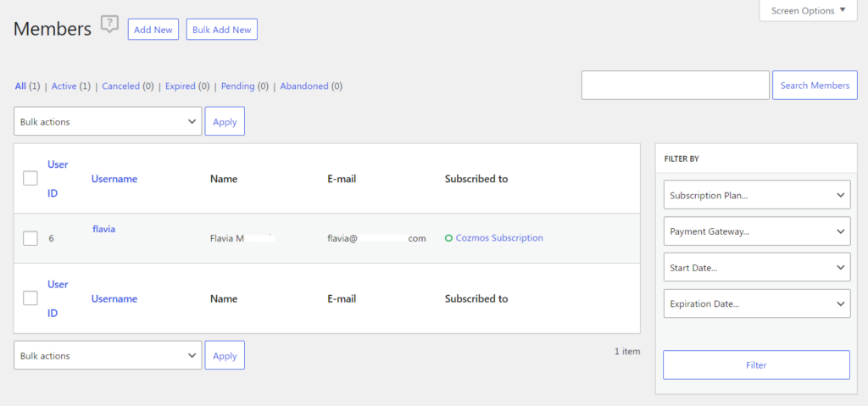Focus the member search input field
868x406 pixels.
(x=676, y=86)
